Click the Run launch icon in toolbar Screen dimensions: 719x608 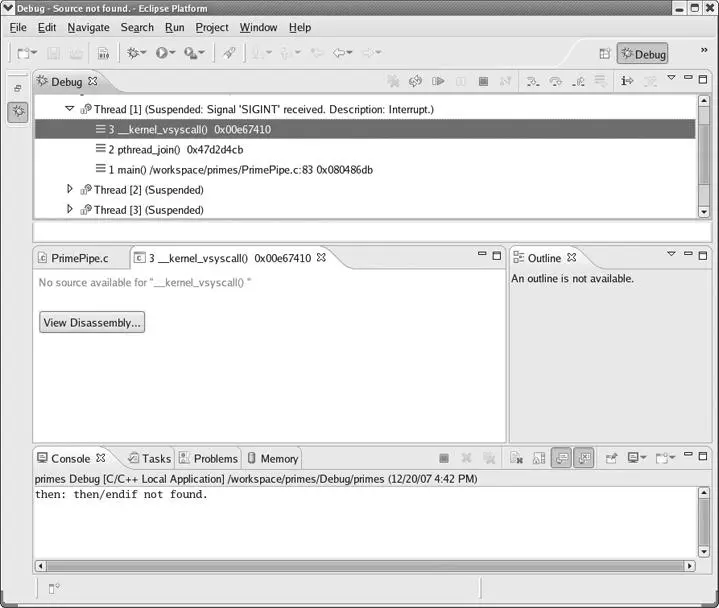point(162,53)
